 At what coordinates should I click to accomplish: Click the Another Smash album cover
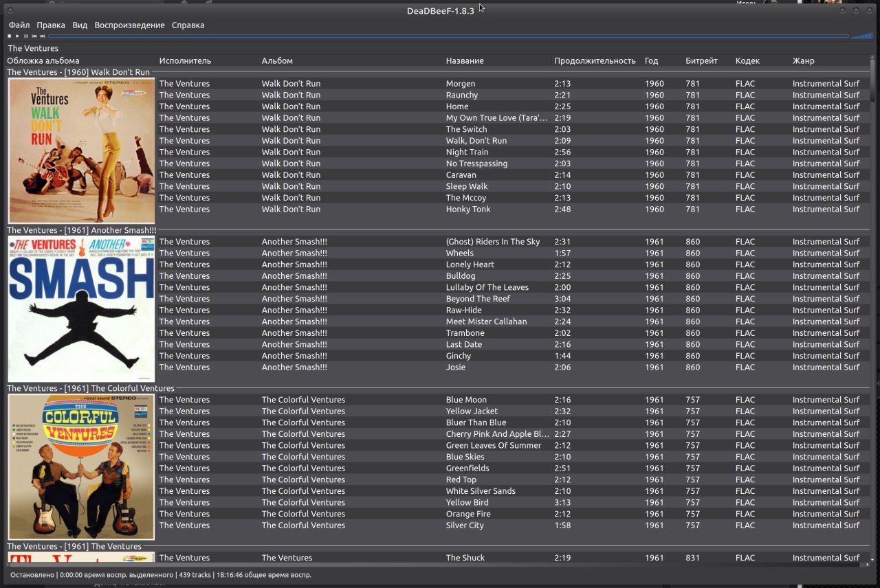[81, 308]
